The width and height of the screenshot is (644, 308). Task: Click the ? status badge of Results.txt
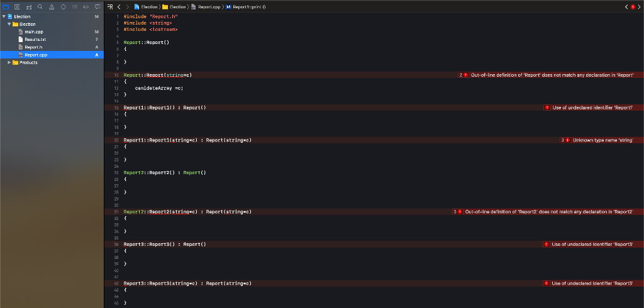click(x=96, y=40)
